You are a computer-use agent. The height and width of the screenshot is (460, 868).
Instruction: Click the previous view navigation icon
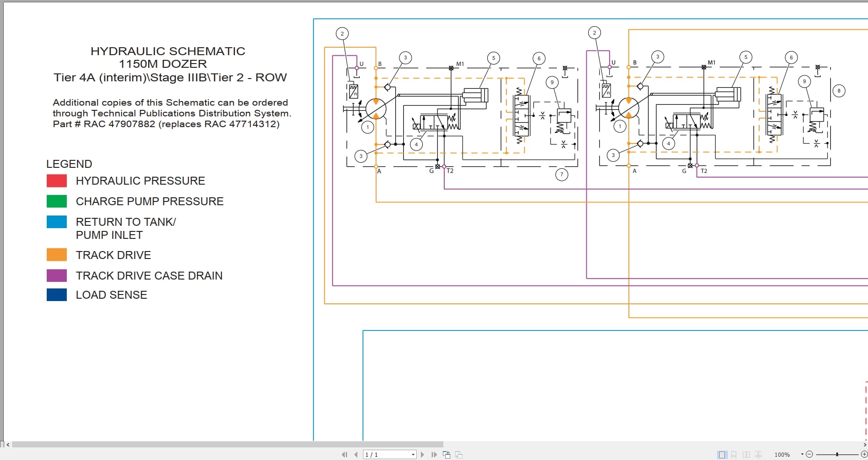pos(446,454)
